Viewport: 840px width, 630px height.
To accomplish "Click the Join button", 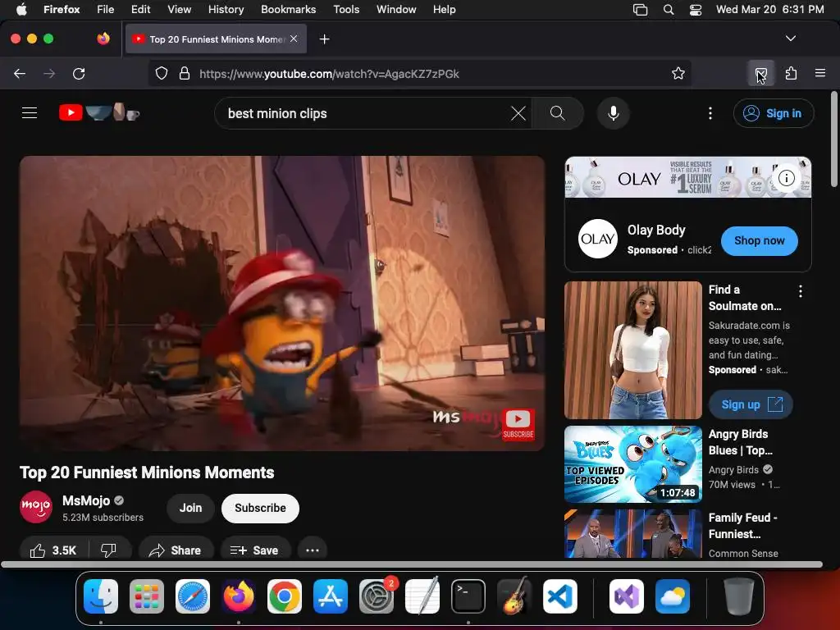I will (190, 508).
